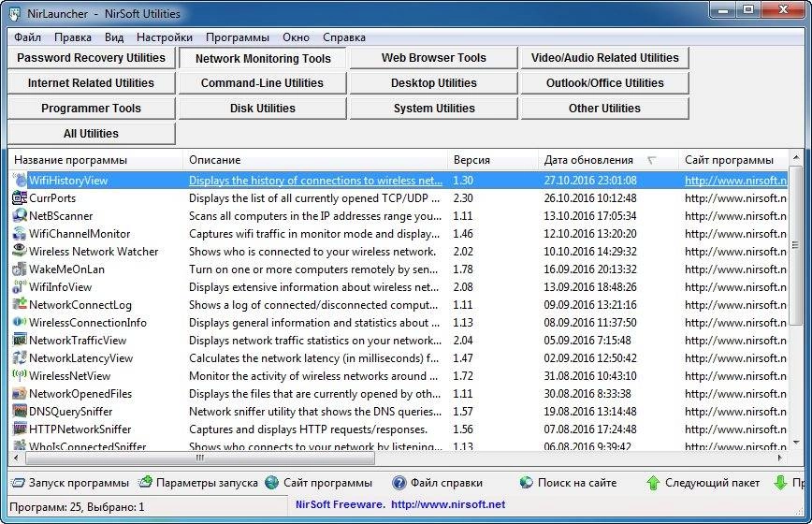Click vertical scrollbar down arrow
812x524 pixels.
(x=795, y=444)
